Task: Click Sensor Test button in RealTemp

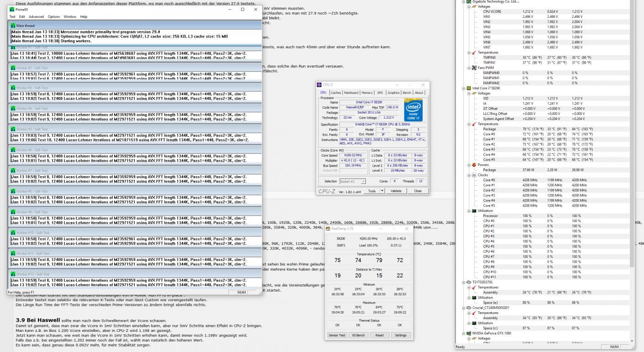Action: click(337, 335)
